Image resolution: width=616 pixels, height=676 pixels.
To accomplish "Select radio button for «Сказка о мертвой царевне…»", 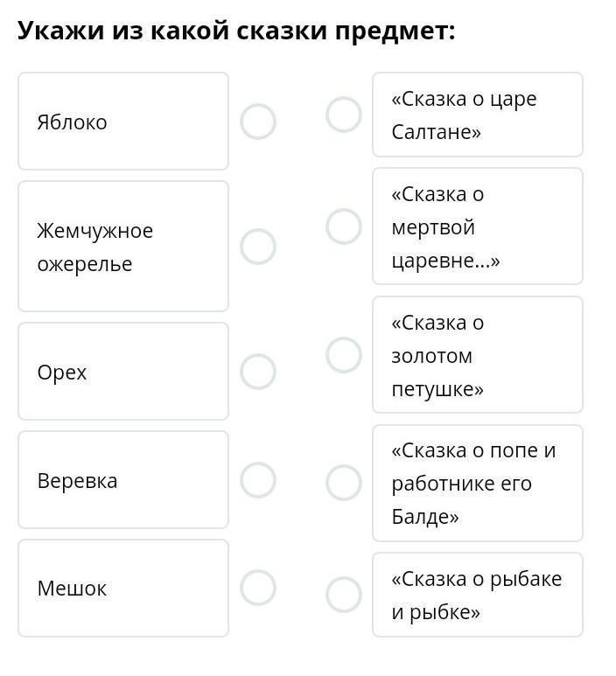I will coord(344,226).
